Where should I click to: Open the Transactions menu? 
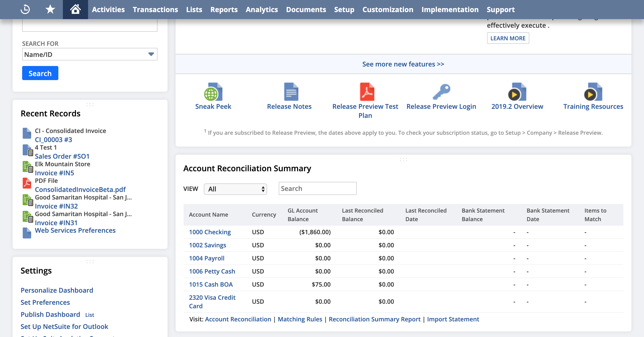[155, 10]
